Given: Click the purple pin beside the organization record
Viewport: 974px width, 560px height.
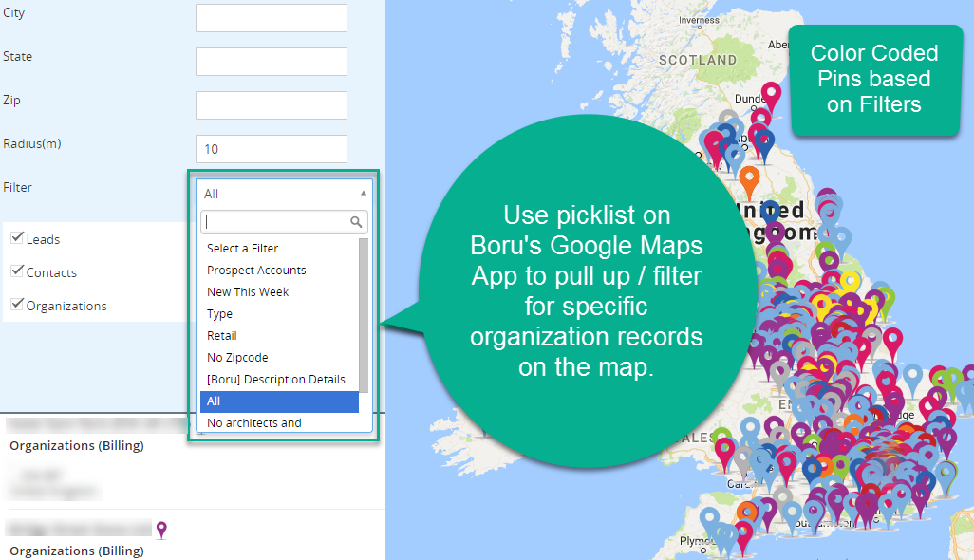Looking at the screenshot, I should (161, 529).
